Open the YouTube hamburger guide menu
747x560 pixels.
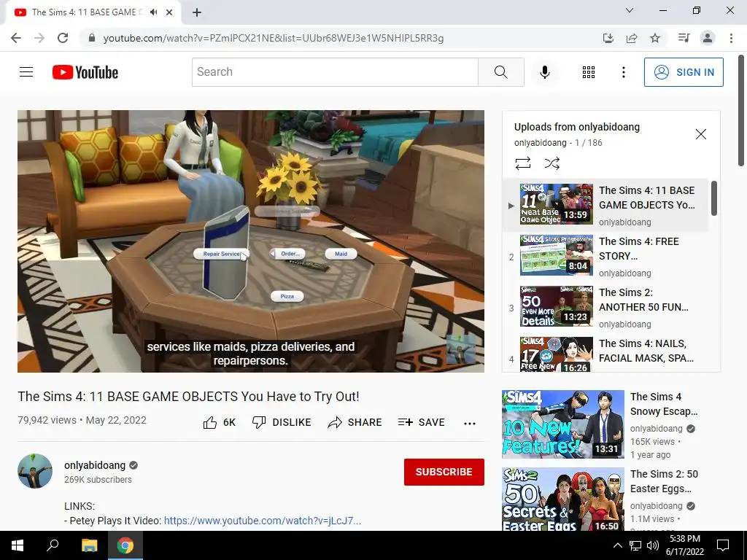pos(26,72)
